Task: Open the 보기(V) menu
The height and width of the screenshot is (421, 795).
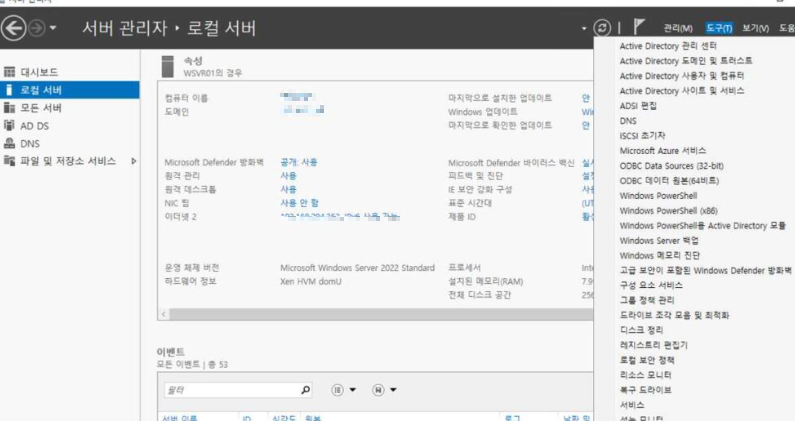Action: coord(755,28)
